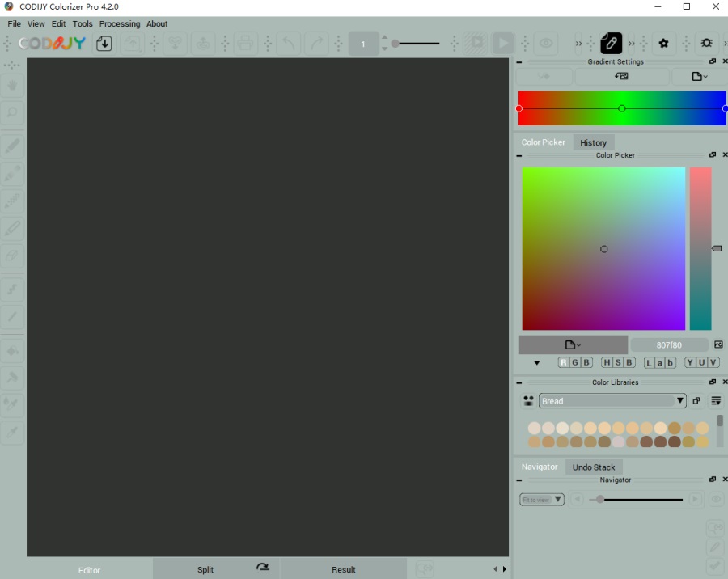Select the Eraser tool
This screenshot has width=728, height=579.
(x=12, y=256)
